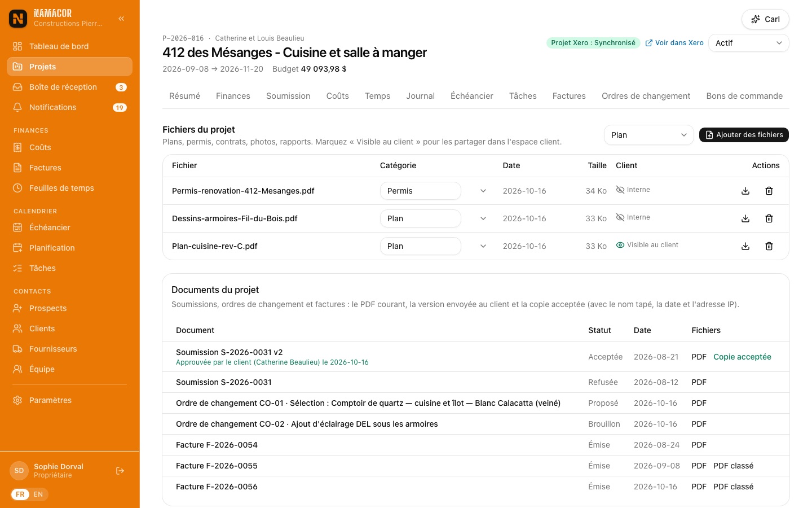Open the Actif project status dropdown

coord(749,43)
